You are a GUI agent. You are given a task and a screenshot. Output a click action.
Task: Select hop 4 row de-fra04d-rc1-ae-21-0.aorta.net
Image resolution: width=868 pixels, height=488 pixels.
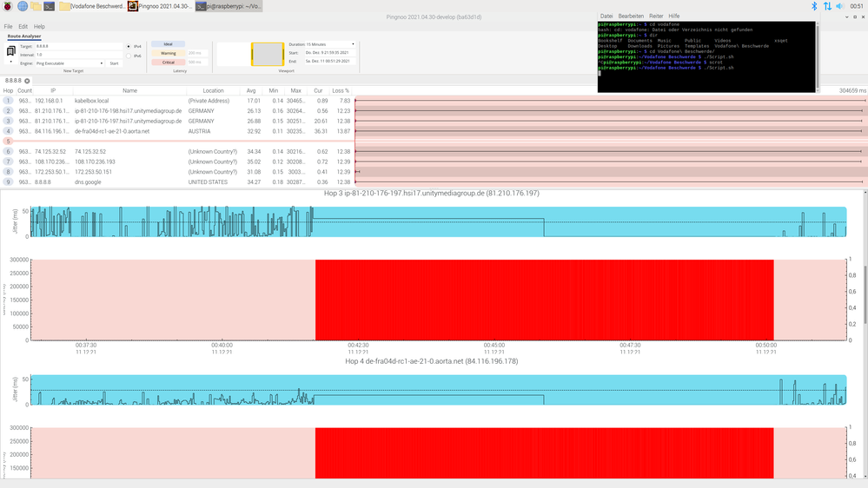point(177,131)
